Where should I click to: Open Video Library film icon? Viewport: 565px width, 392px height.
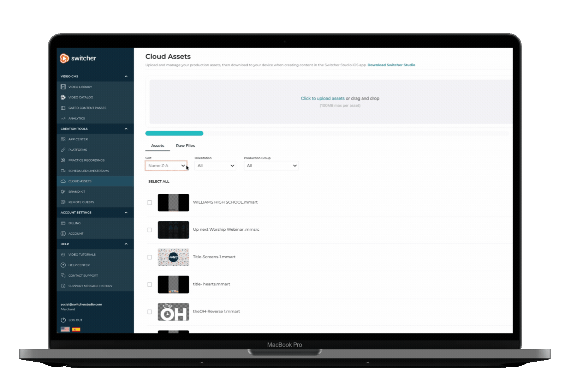tap(63, 87)
